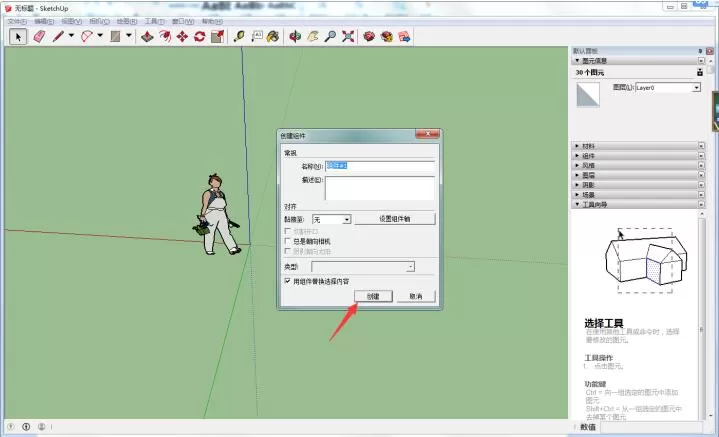This screenshot has height=437, width=719.
Task: Pick the Move tool with four arrows
Action: [183, 37]
